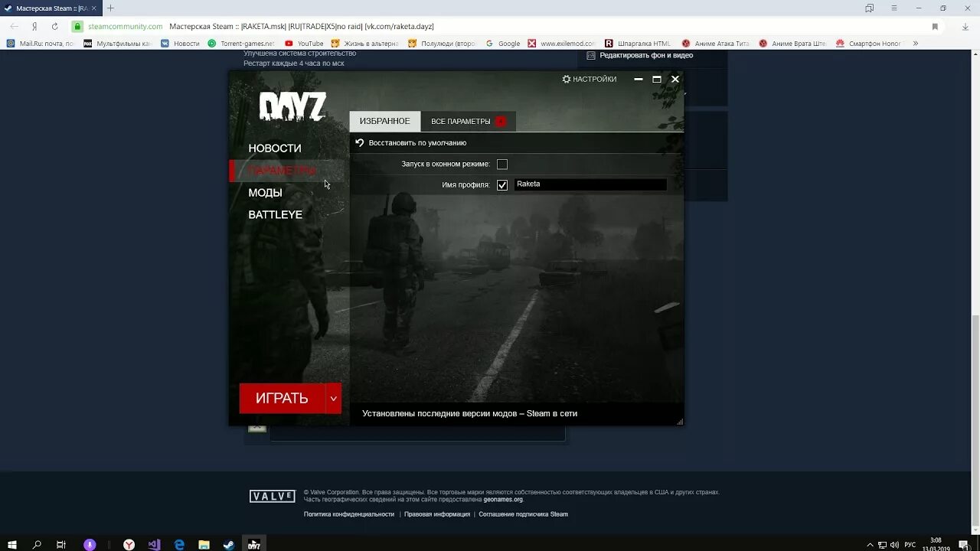Switch to ВСЕ ПАРАМЕТРЫ tab
Screen dimensions: 980x551
click(468, 121)
